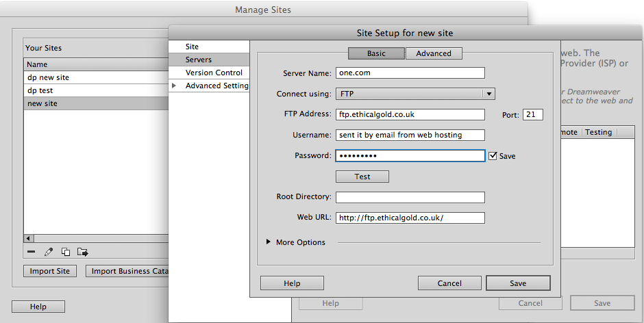
Task: Click Save in the server dialog
Action: (x=518, y=283)
